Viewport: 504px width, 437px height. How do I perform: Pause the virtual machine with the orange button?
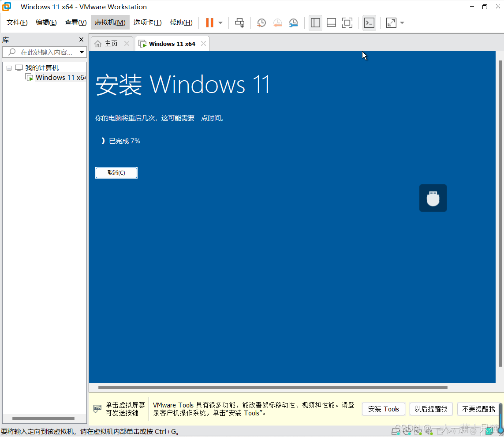[x=209, y=23]
